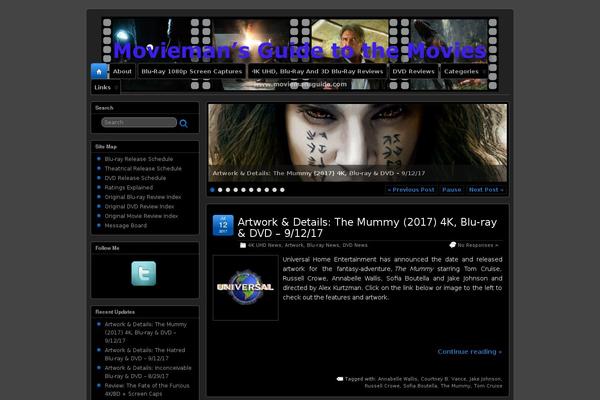
Task: Go to the Home icon in navigation
Action: click(x=99, y=72)
